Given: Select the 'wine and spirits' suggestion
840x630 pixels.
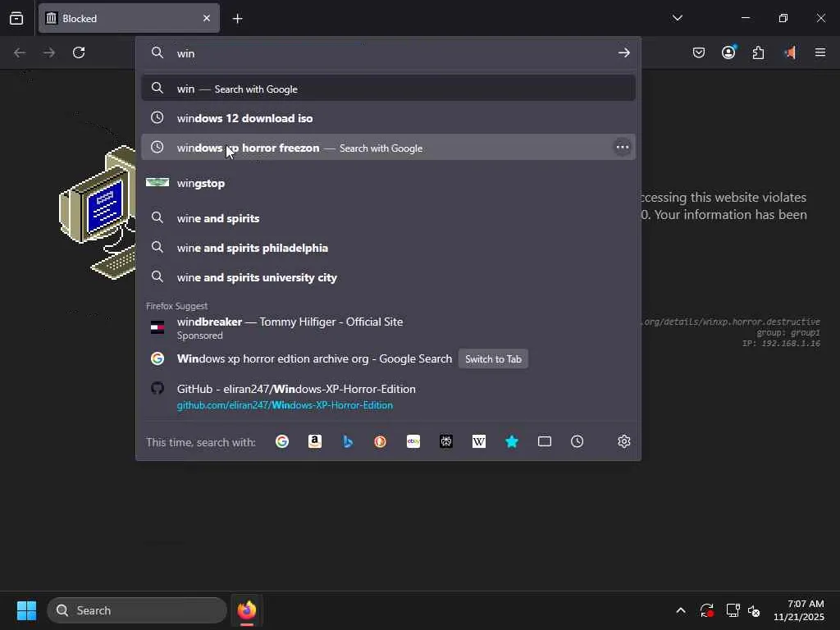Looking at the screenshot, I should [388, 218].
